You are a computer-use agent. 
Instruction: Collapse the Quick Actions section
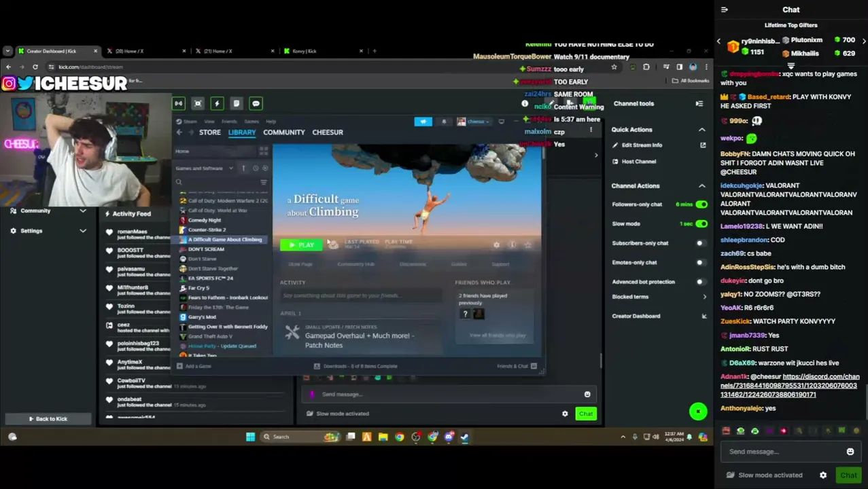702,130
